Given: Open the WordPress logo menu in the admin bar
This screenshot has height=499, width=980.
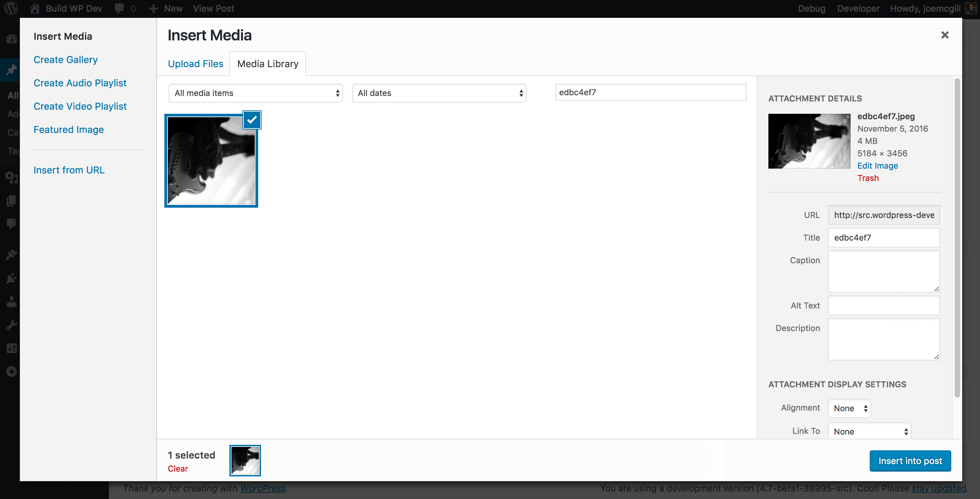Looking at the screenshot, I should (11, 8).
